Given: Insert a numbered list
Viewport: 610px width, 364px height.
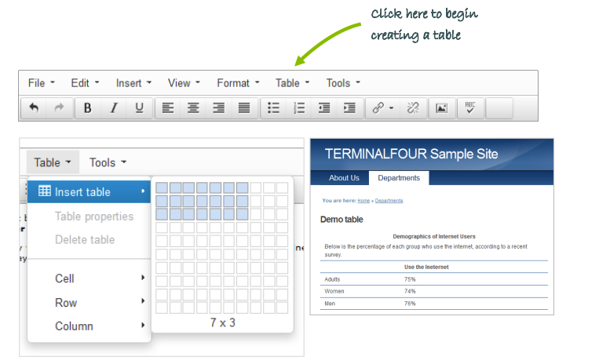Looking at the screenshot, I should click(299, 108).
